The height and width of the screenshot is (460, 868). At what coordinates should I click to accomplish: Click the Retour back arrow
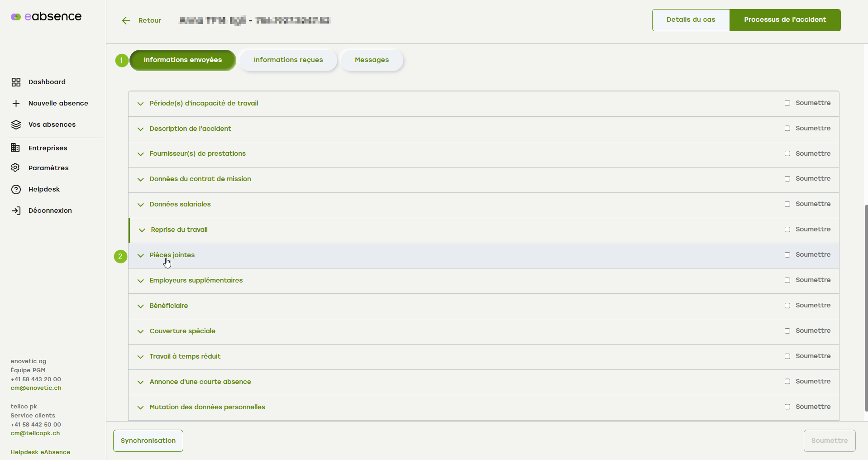pyautogui.click(x=126, y=20)
